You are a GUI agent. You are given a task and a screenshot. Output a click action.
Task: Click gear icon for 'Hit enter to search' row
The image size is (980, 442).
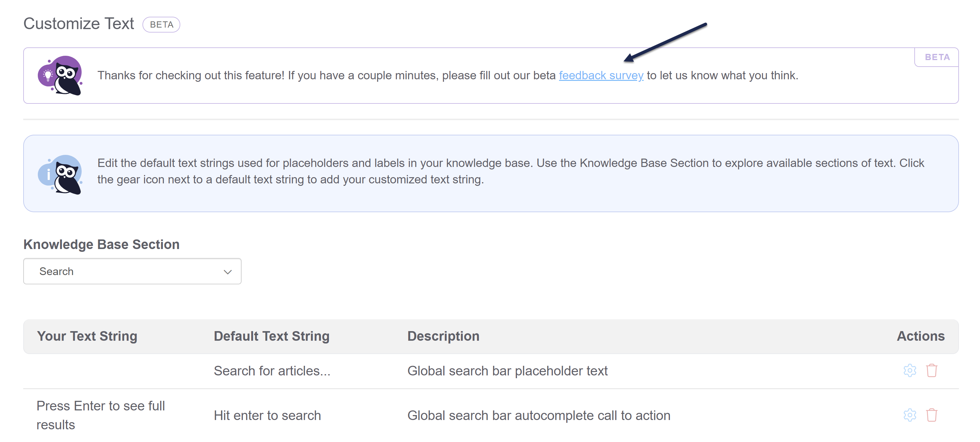tap(909, 415)
